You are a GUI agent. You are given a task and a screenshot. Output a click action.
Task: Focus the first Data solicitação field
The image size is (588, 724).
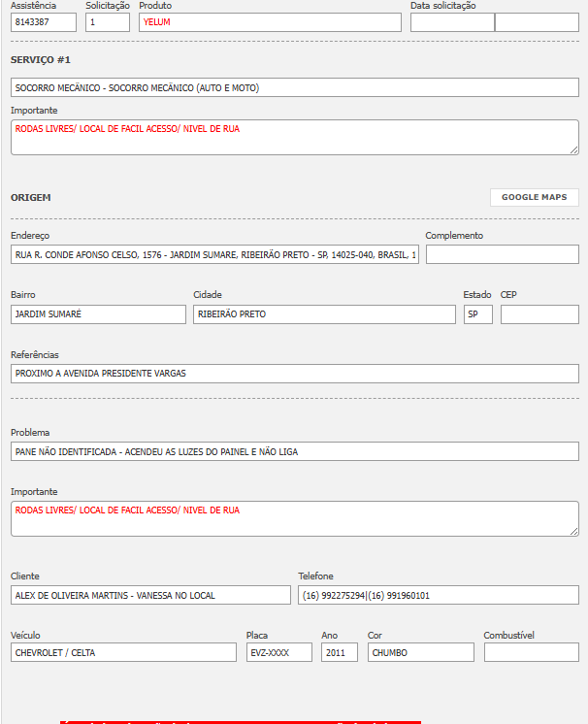[451, 22]
